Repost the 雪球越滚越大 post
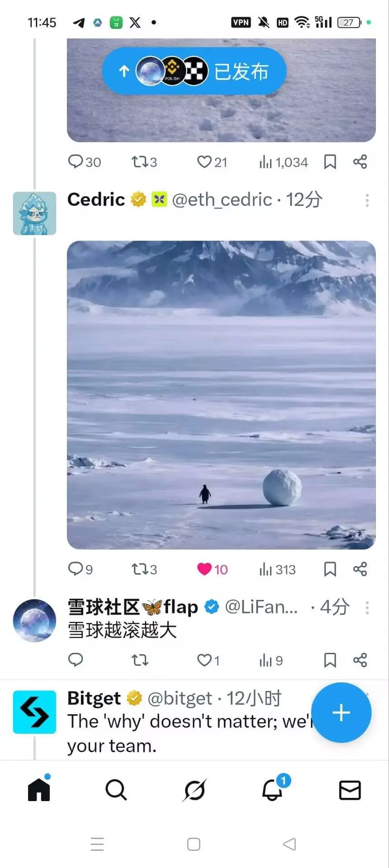 [x=140, y=660]
